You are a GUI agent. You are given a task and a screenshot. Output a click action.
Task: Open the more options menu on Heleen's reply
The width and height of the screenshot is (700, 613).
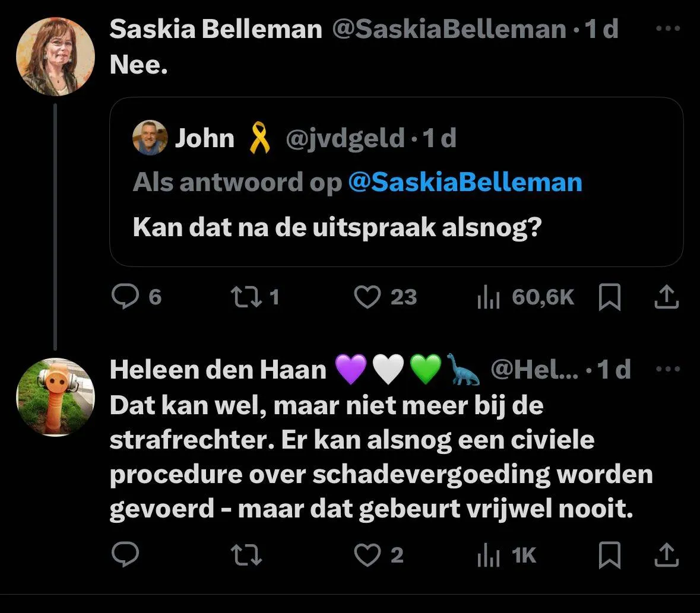click(x=669, y=368)
